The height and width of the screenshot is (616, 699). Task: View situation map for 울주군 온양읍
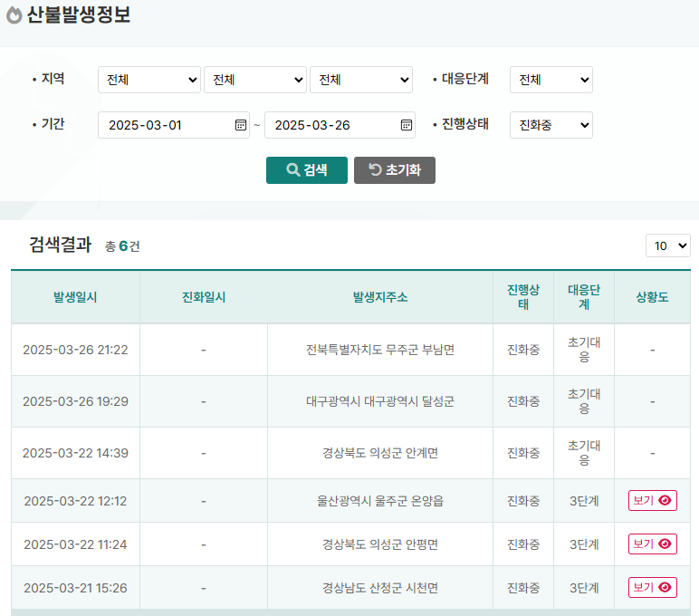[652, 500]
